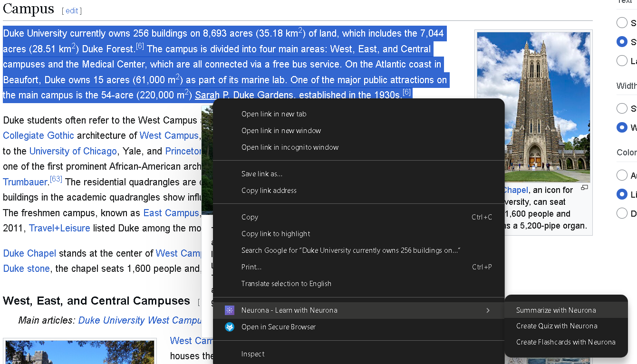Open West Campus link after 'center of'
This screenshot has height=364, width=637.
pyautogui.click(x=178, y=253)
